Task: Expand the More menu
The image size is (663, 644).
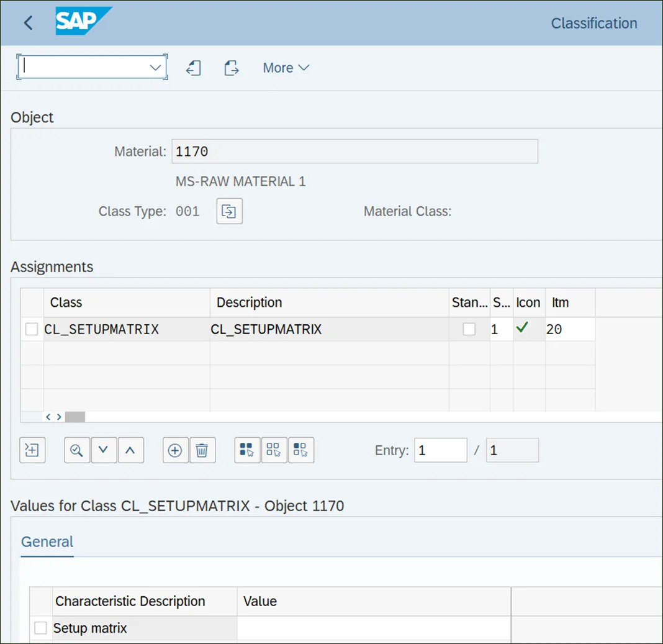Action: tap(286, 68)
